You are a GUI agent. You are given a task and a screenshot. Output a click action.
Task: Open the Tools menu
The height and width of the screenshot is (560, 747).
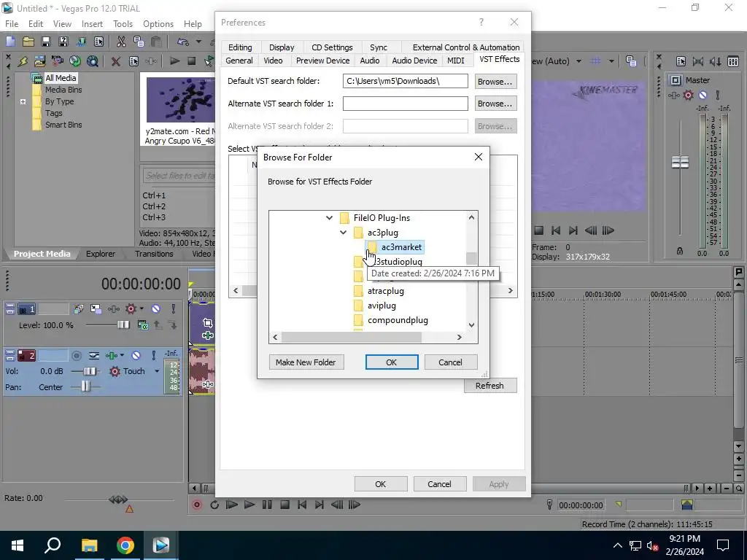(x=123, y=24)
